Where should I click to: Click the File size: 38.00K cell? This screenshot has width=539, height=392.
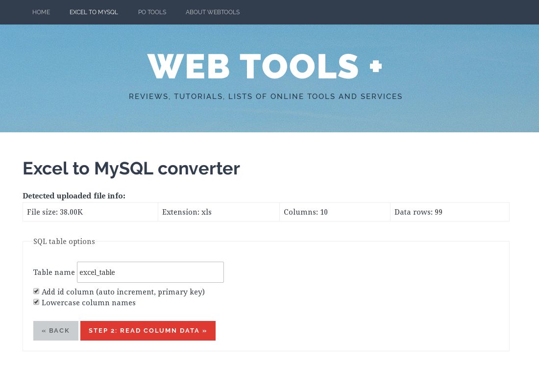pyautogui.click(x=55, y=212)
